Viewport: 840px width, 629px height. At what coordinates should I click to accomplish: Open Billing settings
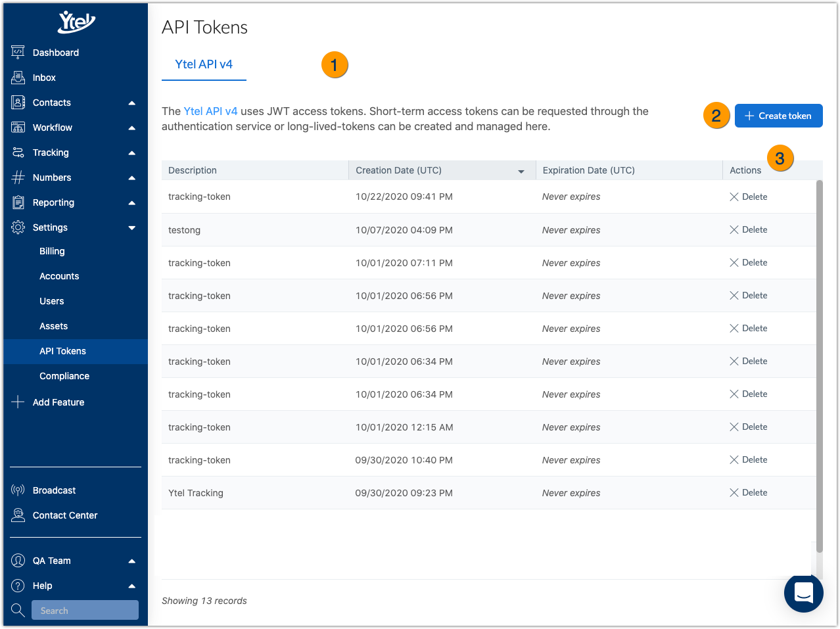click(52, 251)
